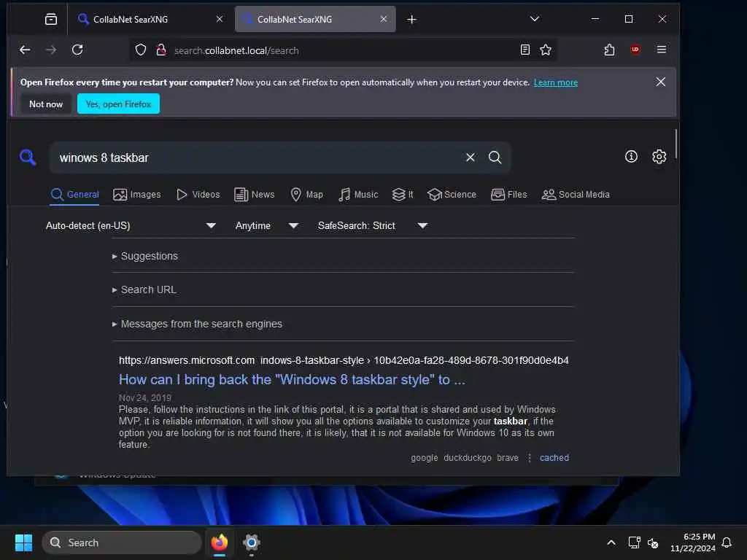Image resolution: width=747 pixels, height=560 pixels.
Task: Open SearXNG preferences gear icon
Action: 659,157
